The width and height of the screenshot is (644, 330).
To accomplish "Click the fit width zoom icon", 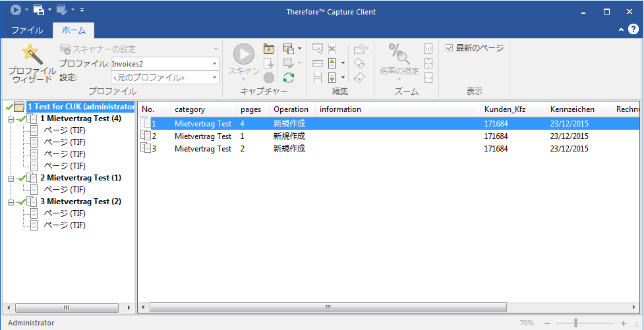I will [x=428, y=78].
